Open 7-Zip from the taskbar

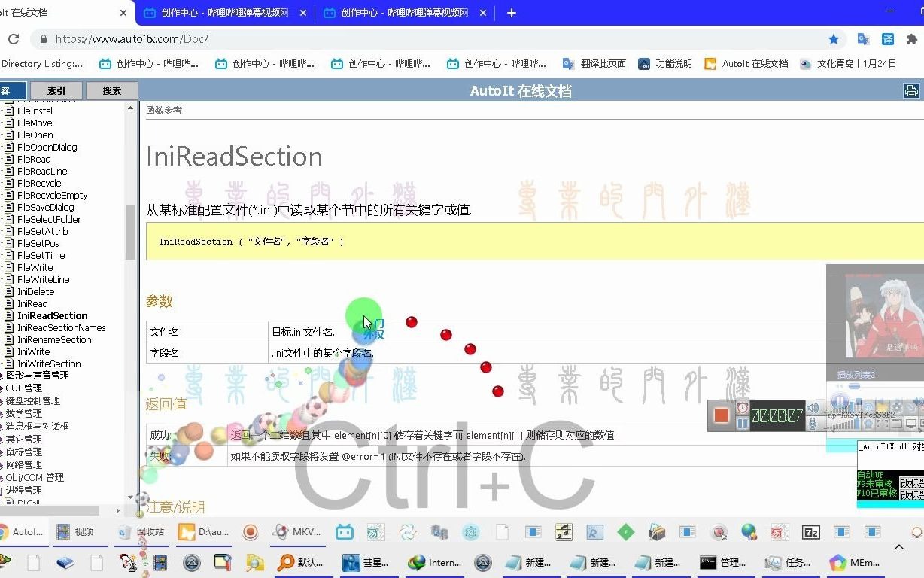pyautogui.click(x=810, y=532)
